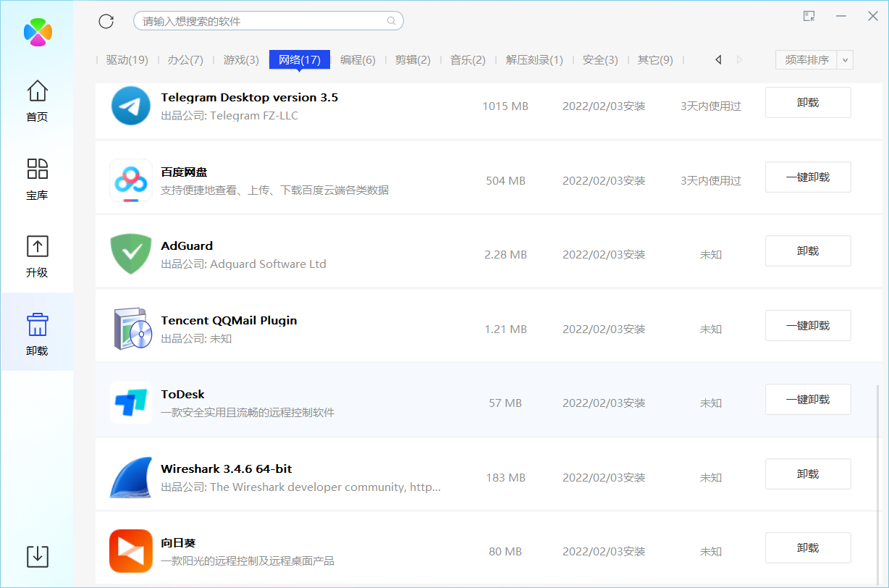
Task: Click the Telegram Desktop version 3.5 title
Action: (249, 97)
